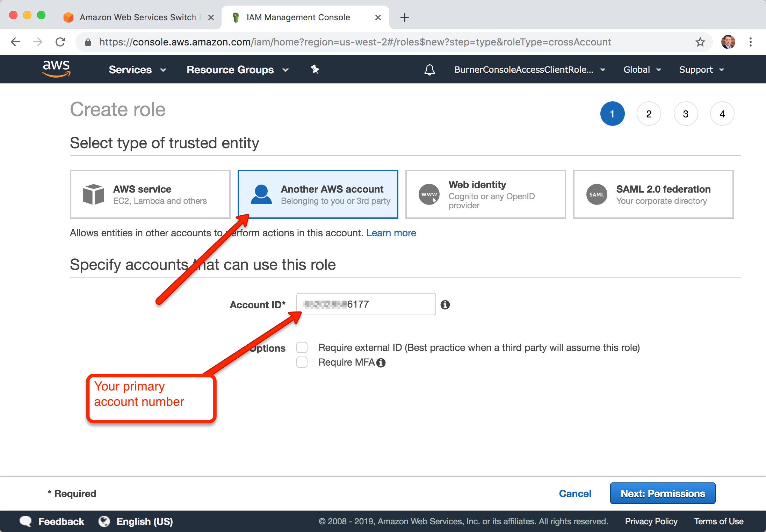Viewport: 766px width, 532px height.
Task: Click the pin shortcut icon in navbar
Action: [315, 69]
